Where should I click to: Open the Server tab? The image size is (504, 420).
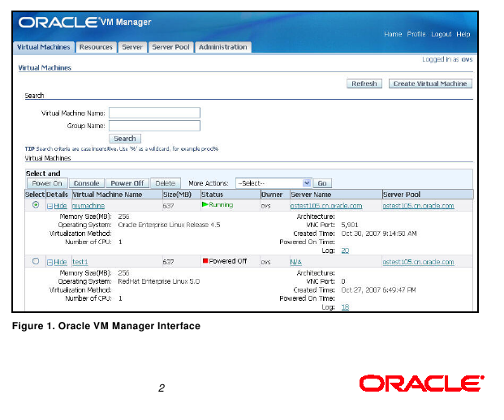point(132,47)
